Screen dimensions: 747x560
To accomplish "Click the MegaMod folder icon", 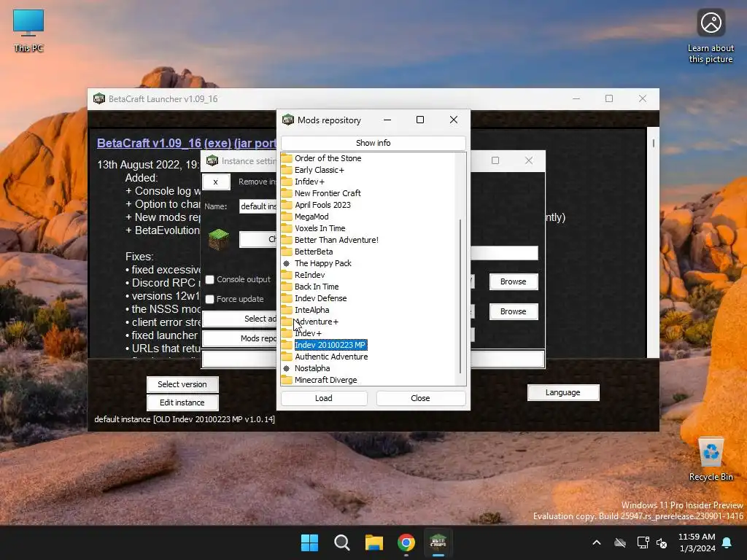I will 287,217.
